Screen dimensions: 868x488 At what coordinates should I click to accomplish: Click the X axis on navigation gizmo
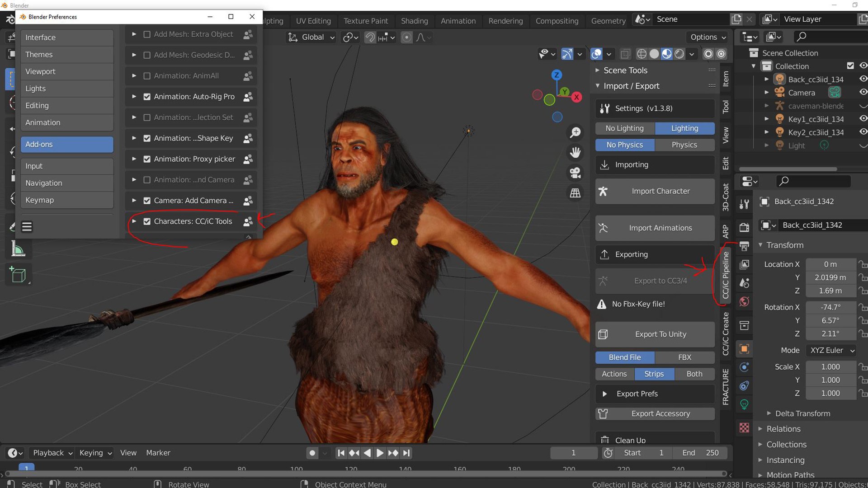[x=576, y=97]
